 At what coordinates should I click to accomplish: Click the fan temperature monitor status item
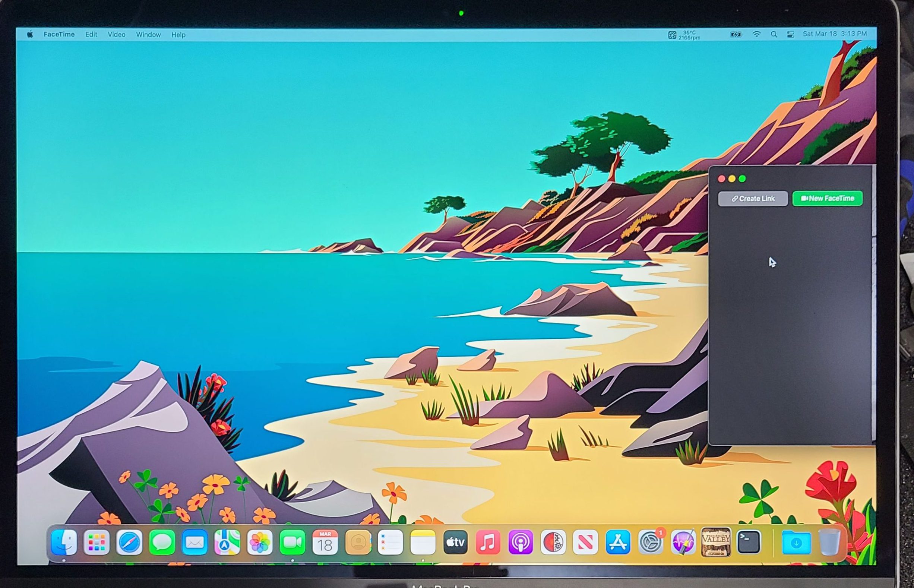[x=685, y=35]
